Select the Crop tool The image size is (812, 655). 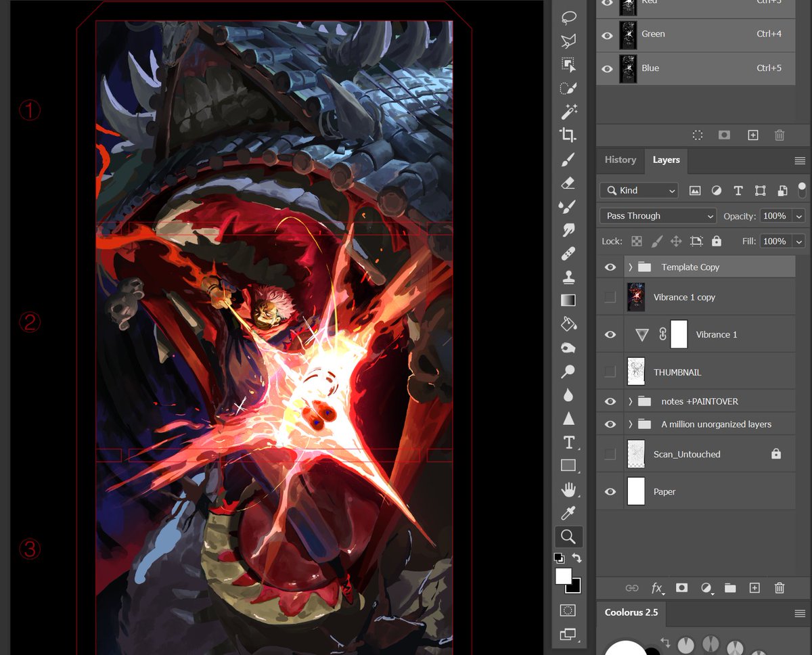tap(568, 135)
